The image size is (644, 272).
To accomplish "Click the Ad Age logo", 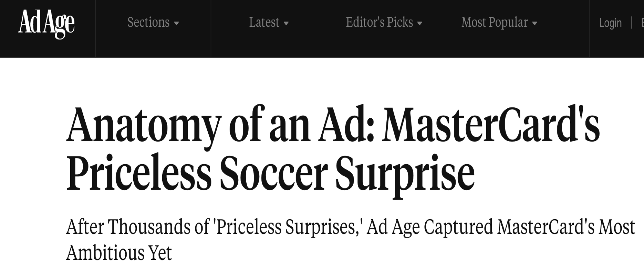I will 47,24.
